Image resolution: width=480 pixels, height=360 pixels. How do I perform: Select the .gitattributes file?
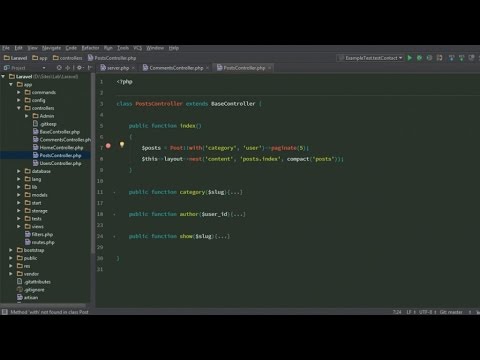pyautogui.click(x=34, y=282)
